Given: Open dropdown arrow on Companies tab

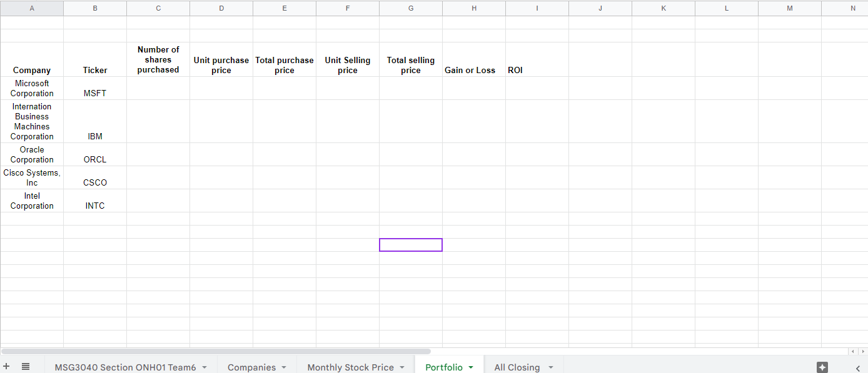Looking at the screenshot, I should pyautogui.click(x=284, y=367).
